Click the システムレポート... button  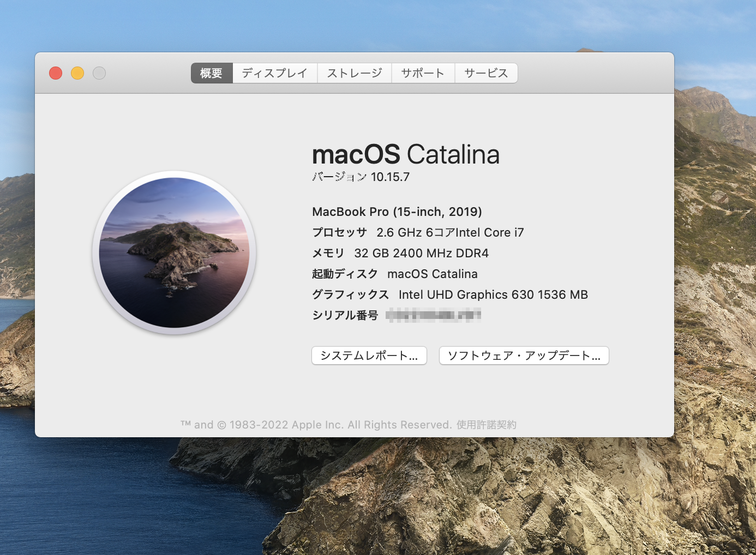click(x=369, y=355)
